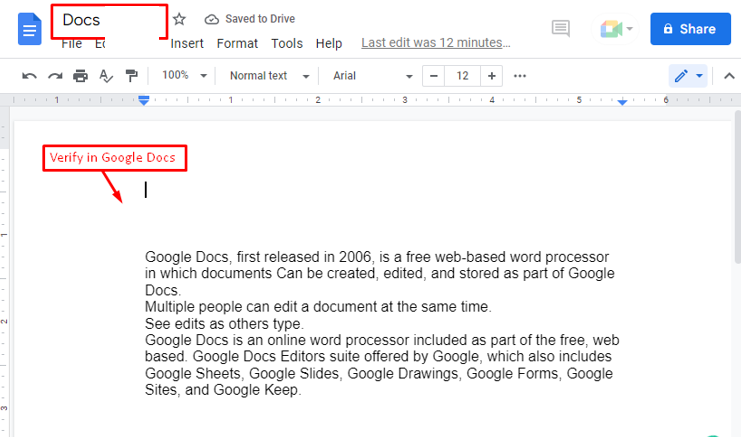Image resolution: width=741 pixels, height=437 pixels.
Task: Increase the font size
Action: click(491, 76)
